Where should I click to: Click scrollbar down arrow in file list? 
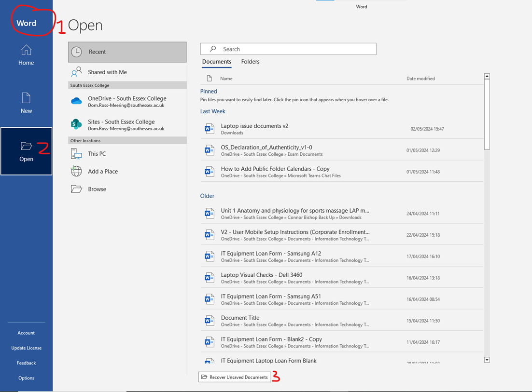pyautogui.click(x=487, y=360)
